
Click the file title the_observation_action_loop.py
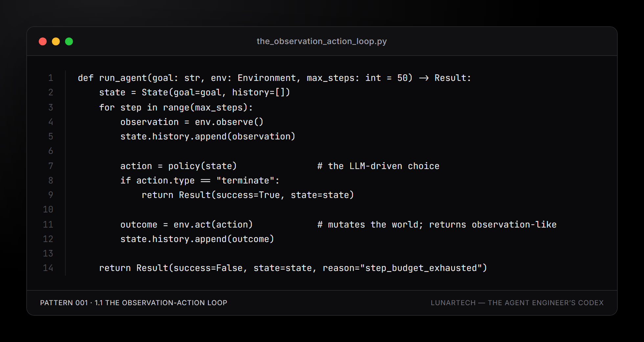322,41
